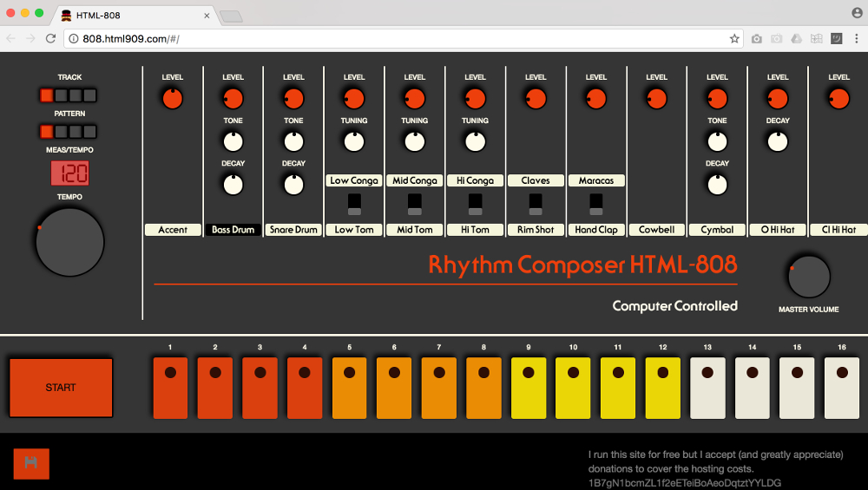Toggle yellow step 12 pad
The image size is (868, 490).
(x=662, y=388)
